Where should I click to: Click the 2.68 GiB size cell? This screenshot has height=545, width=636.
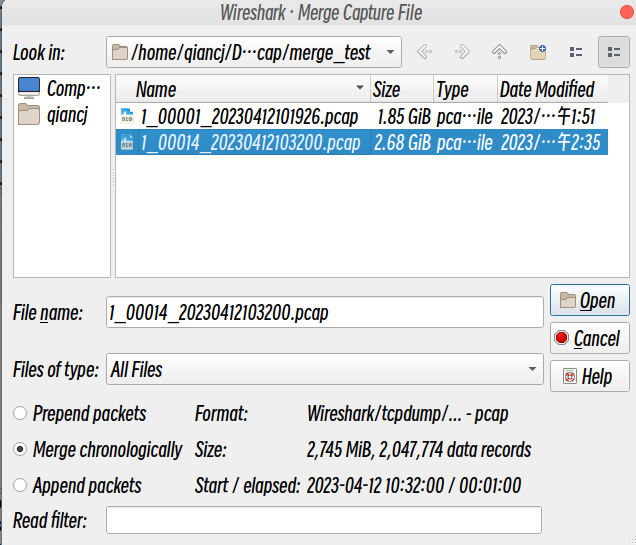tap(402, 143)
